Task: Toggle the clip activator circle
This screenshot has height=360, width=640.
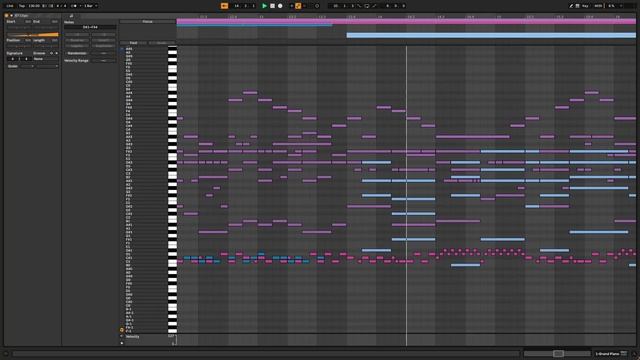Action: click(7, 16)
